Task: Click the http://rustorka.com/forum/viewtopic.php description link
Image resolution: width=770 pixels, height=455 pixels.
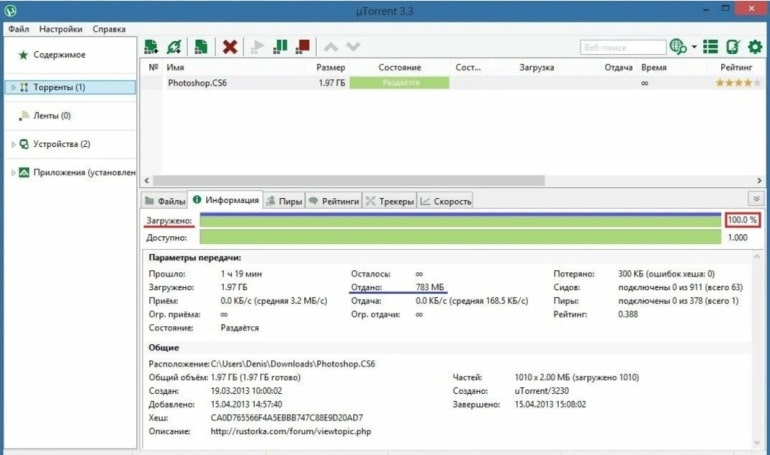Action: (x=291, y=431)
